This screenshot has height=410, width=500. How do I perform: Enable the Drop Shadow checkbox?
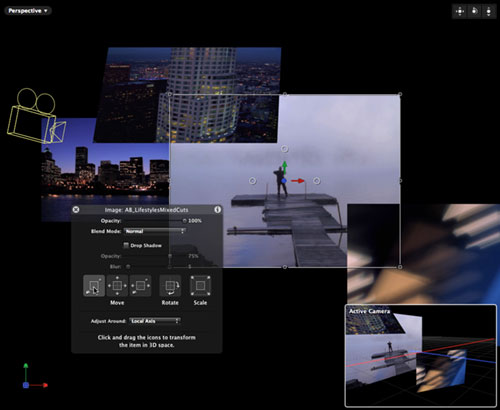pos(126,245)
